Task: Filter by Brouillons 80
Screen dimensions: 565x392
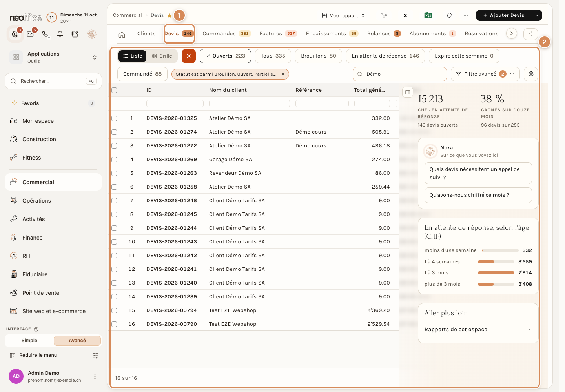Action: pos(319,56)
